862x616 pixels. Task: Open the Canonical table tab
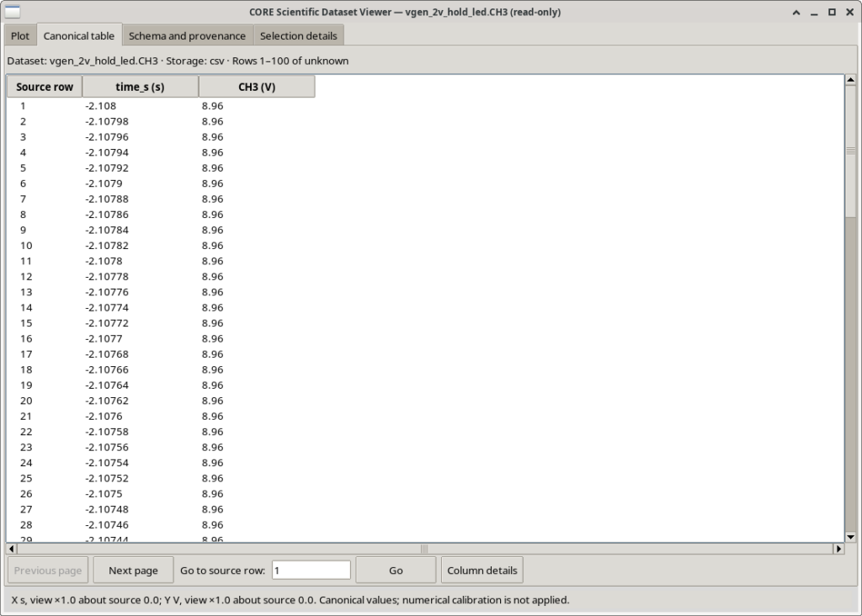coord(78,35)
